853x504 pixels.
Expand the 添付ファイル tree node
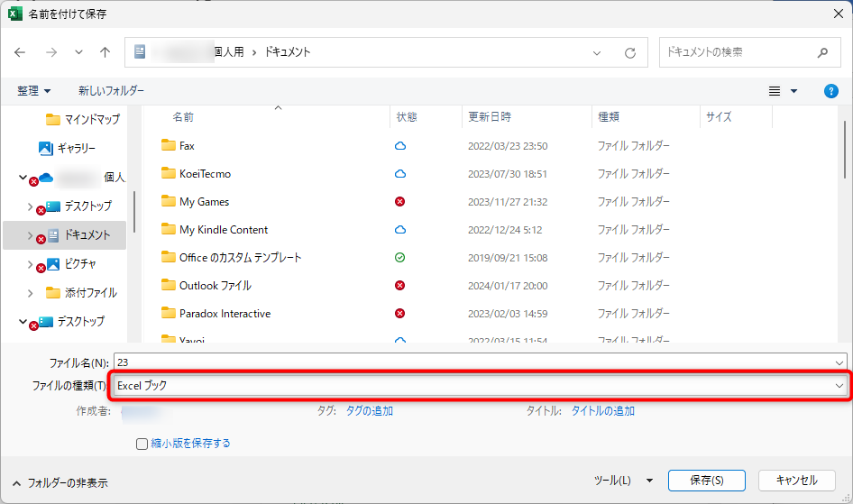(30, 293)
